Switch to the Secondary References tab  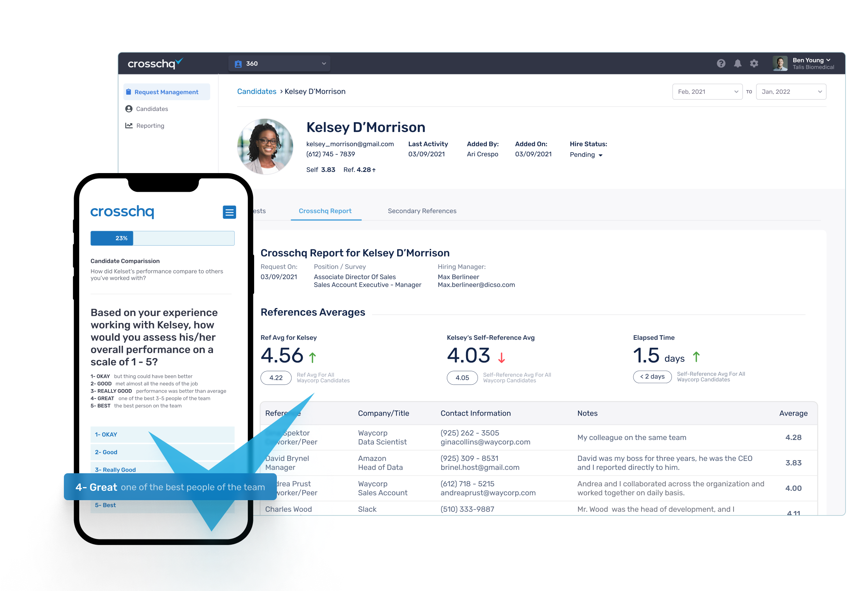(x=422, y=211)
